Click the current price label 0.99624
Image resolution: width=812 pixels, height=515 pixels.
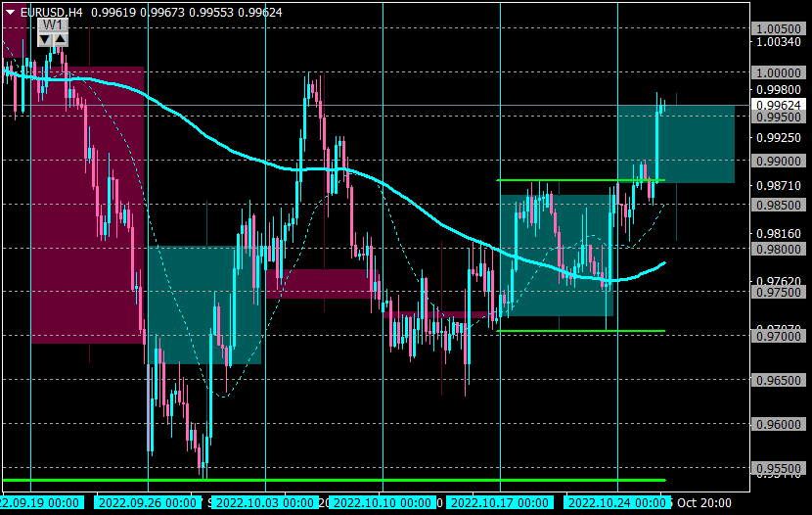click(779, 105)
